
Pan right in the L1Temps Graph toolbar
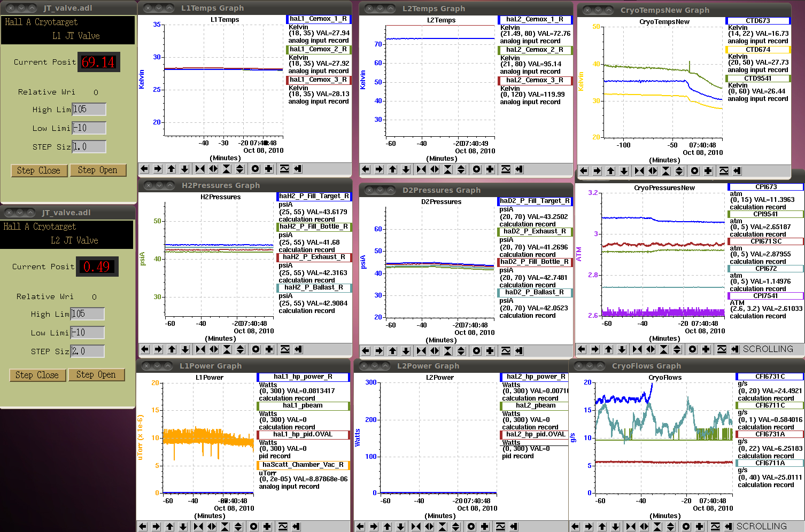click(158, 169)
